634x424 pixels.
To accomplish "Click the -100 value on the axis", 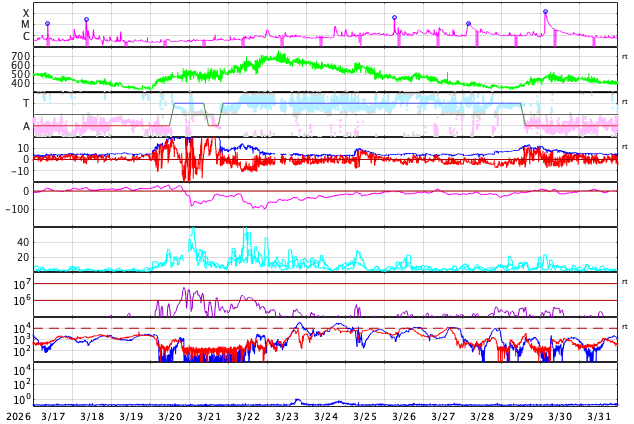I will click(x=17, y=209).
